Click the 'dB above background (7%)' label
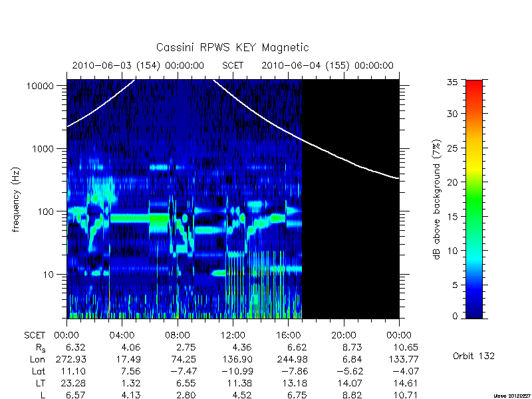Image resolution: width=532 pixels, height=399 pixels. point(437,200)
